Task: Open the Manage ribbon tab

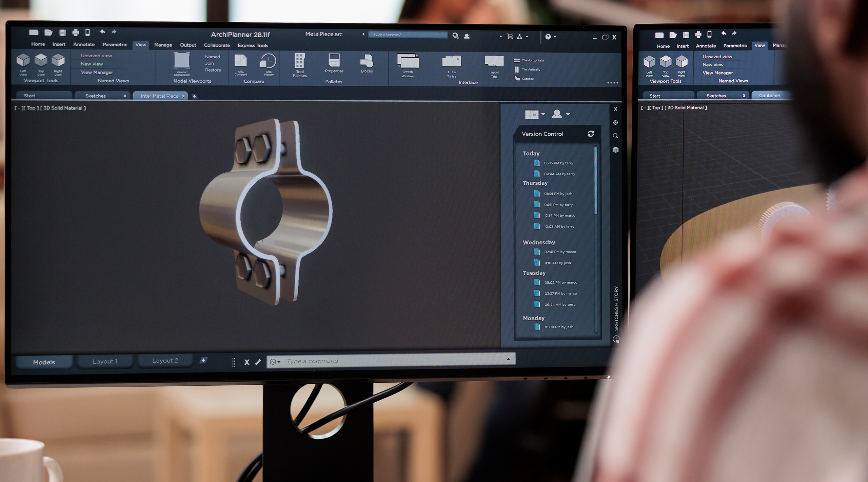Action: click(x=163, y=45)
